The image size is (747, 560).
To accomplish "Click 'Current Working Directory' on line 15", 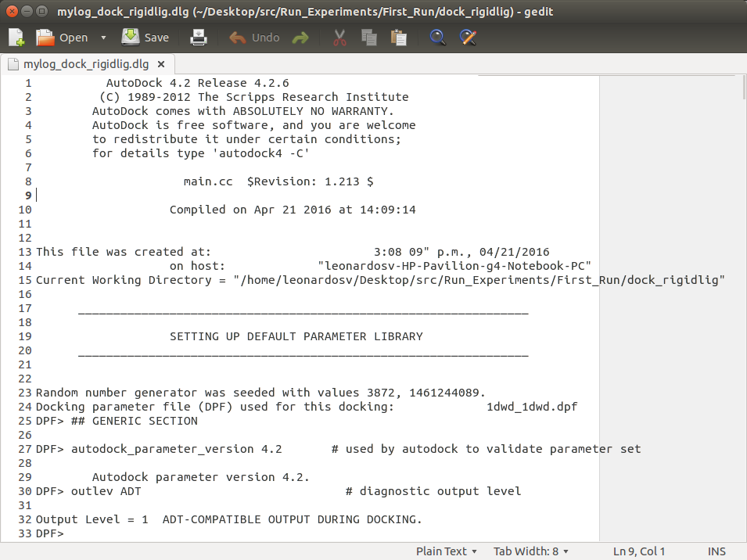I will 124,280.
